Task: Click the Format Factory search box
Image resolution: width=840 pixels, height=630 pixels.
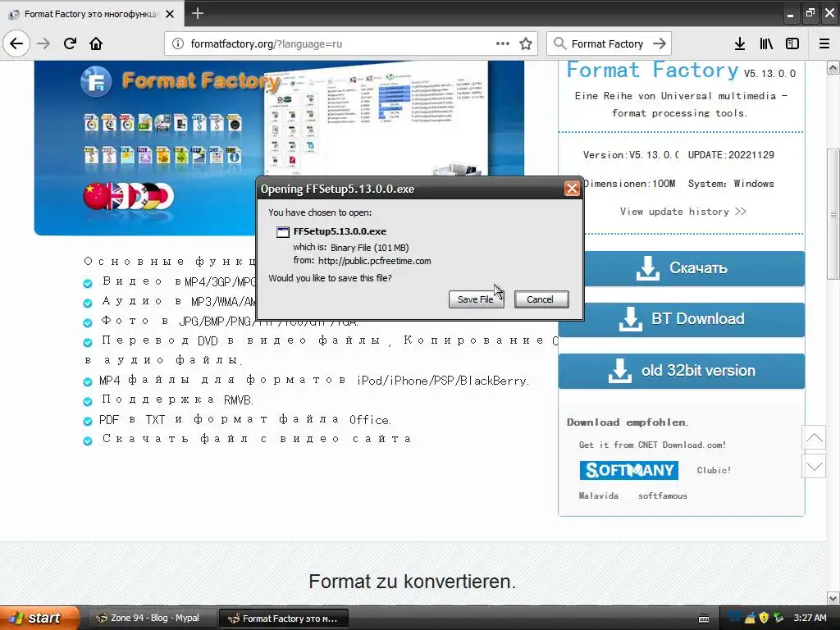Action: pos(607,44)
